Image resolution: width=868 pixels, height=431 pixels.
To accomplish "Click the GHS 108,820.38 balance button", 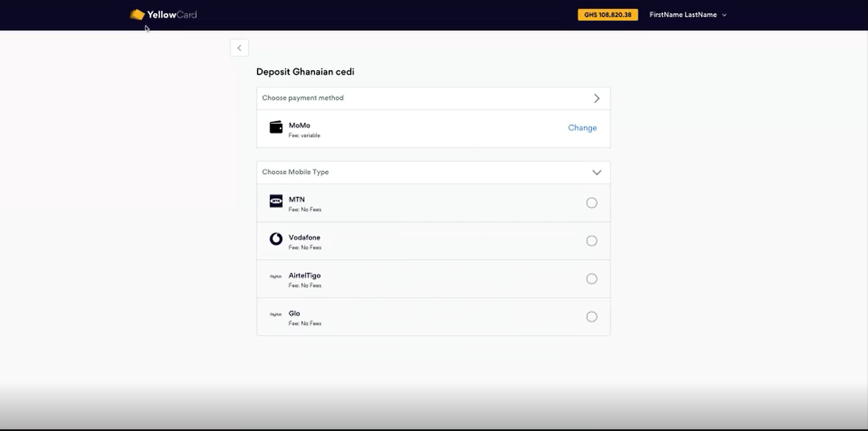I will [x=608, y=15].
